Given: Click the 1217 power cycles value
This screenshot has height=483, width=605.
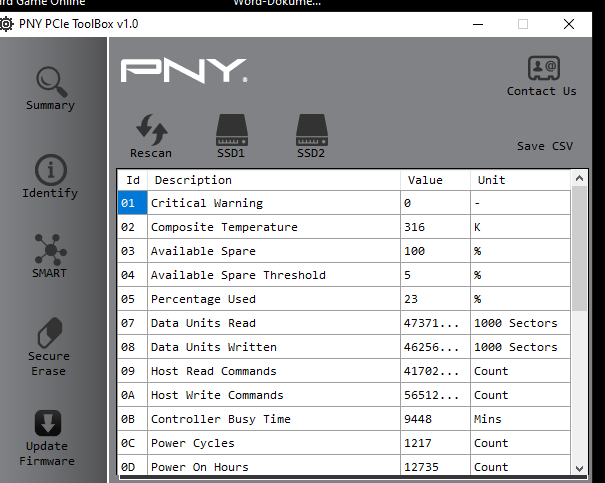Looking at the screenshot, I should click(436, 443).
